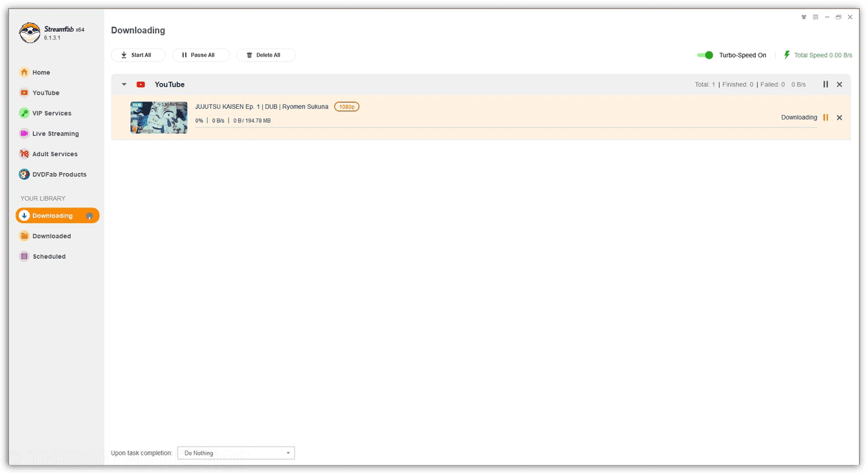The image size is (868, 473).
Task: Go to VIP Services
Action: [x=45, y=113]
